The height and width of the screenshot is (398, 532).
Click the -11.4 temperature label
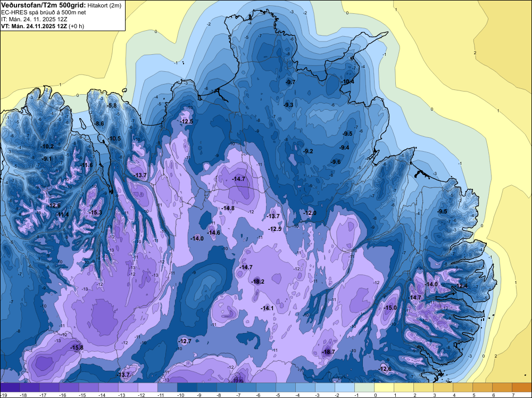(62, 214)
